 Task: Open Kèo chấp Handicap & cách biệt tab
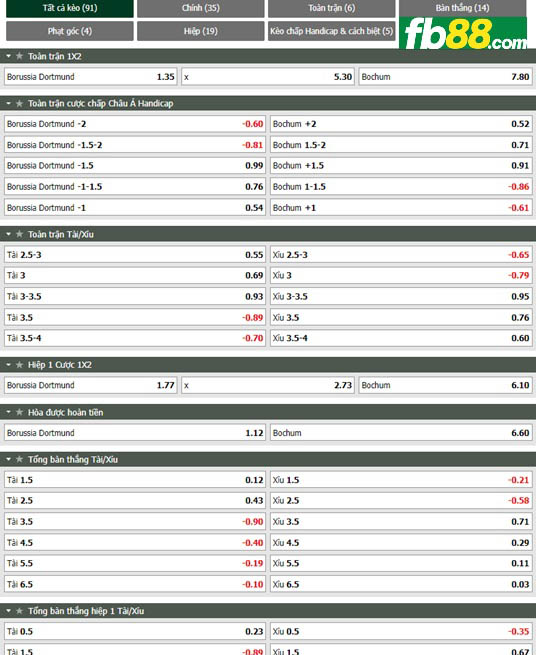332,31
